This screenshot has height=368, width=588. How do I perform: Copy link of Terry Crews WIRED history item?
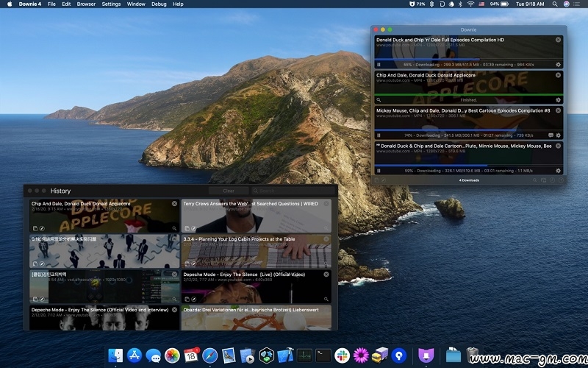coord(187,228)
